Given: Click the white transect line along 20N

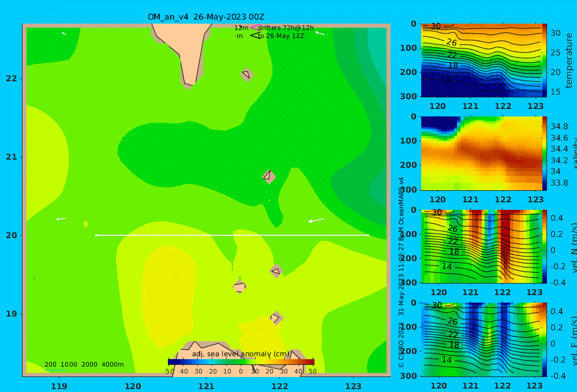Looking at the screenshot, I should point(232,235).
